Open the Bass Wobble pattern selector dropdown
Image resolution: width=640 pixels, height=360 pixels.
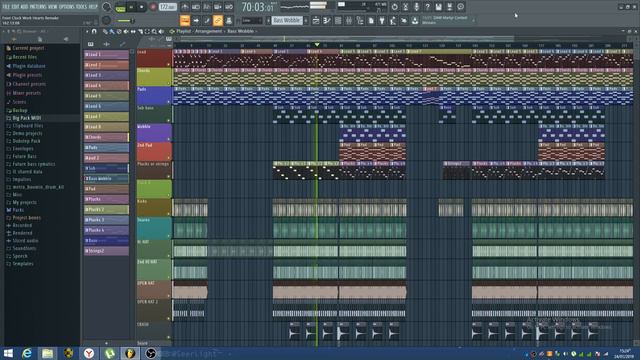tap(287, 20)
